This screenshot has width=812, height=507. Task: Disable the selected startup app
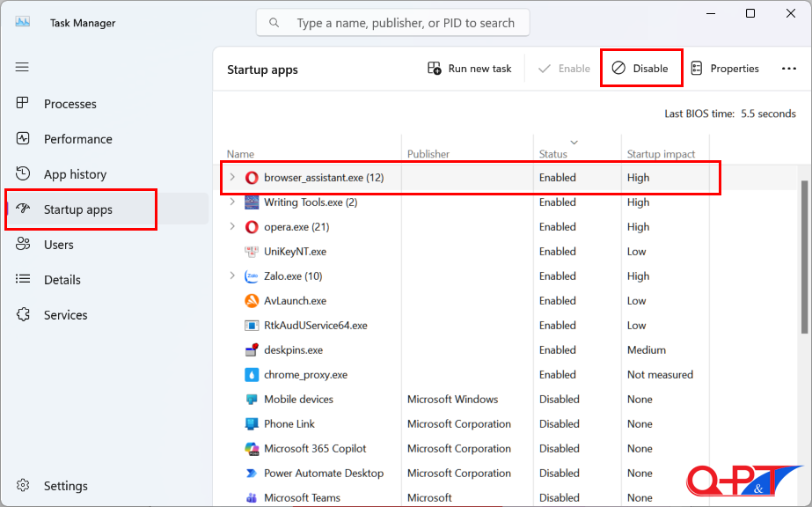pos(640,69)
